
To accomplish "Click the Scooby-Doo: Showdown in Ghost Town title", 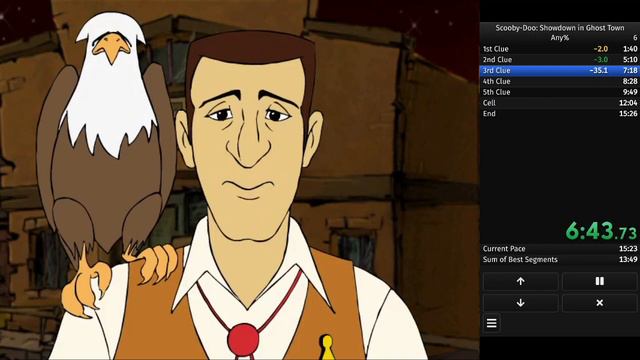I will pyautogui.click(x=560, y=28).
